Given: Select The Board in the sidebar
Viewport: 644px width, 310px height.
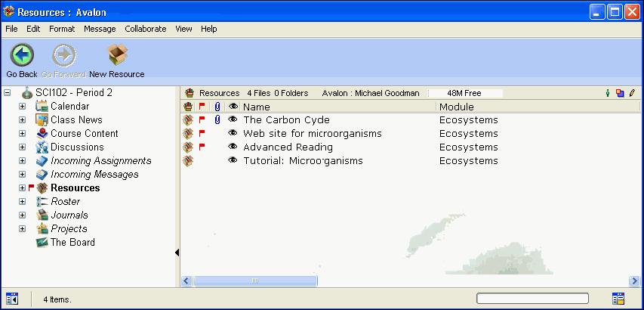Looking at the screenshot, I should pos(72,243).
